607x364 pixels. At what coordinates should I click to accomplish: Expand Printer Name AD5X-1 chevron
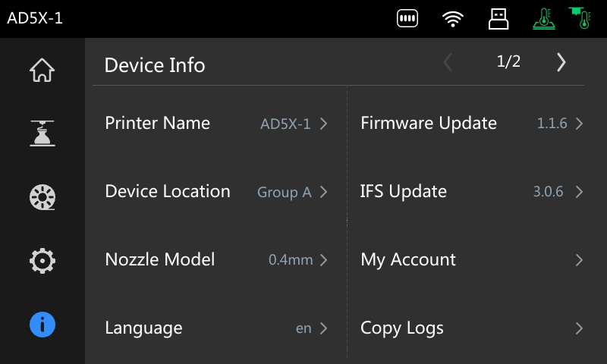point(324,124)
